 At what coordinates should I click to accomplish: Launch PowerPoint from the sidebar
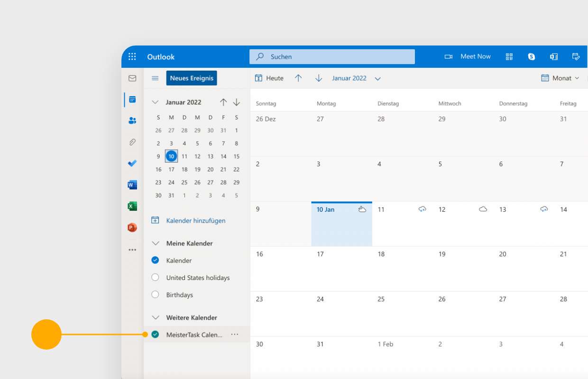point(132,228)
